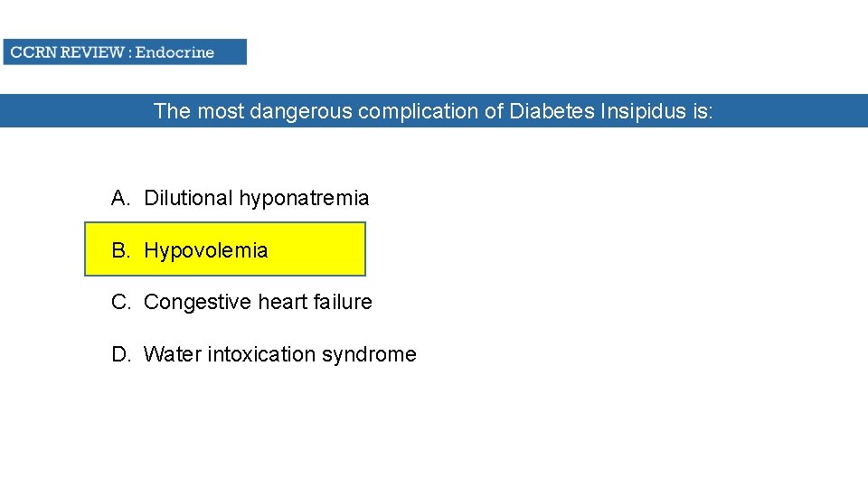The width and height of the screenshot is (868, 488).
Task: Click the letter "D." option label
Action: [x=121, y=354]
